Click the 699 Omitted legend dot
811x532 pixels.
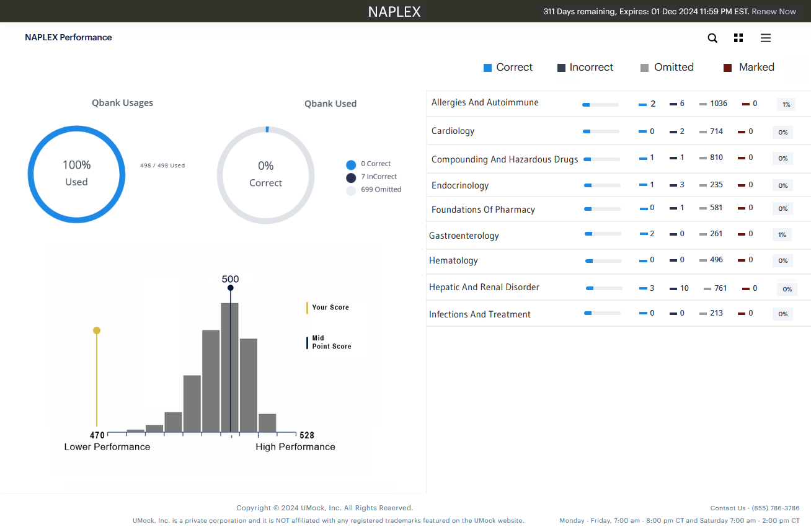(351, 190)
